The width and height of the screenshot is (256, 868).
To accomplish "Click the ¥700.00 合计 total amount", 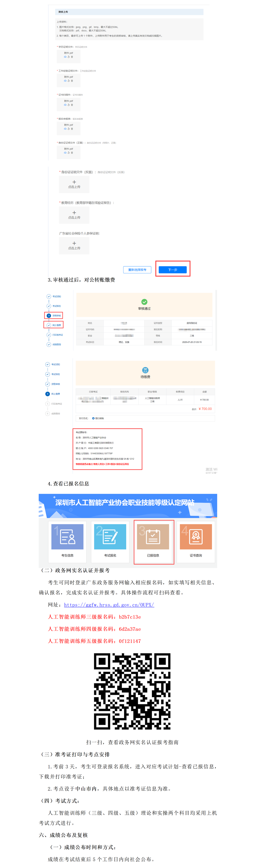I will 205,409.
